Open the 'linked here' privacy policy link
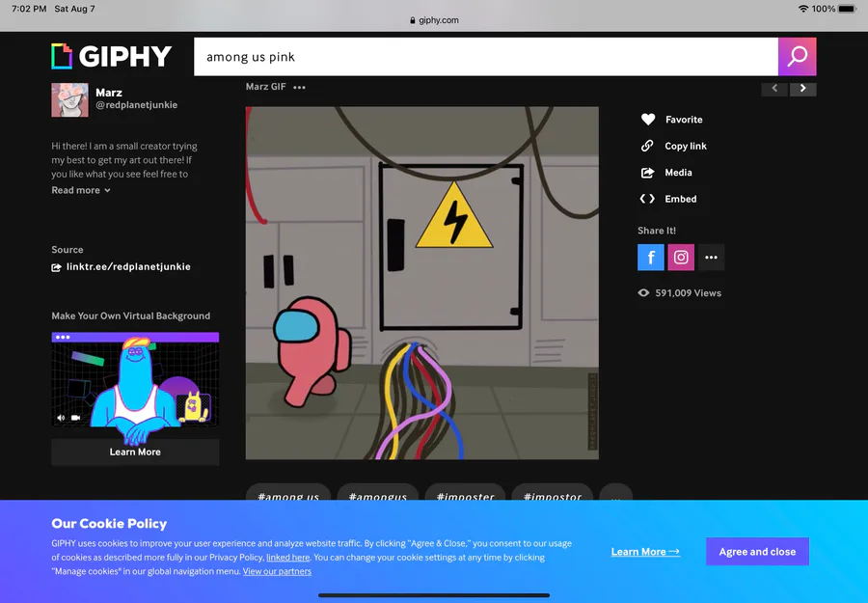Image resolution: width=868 pixels, height=603 pixels. point(287,558)
